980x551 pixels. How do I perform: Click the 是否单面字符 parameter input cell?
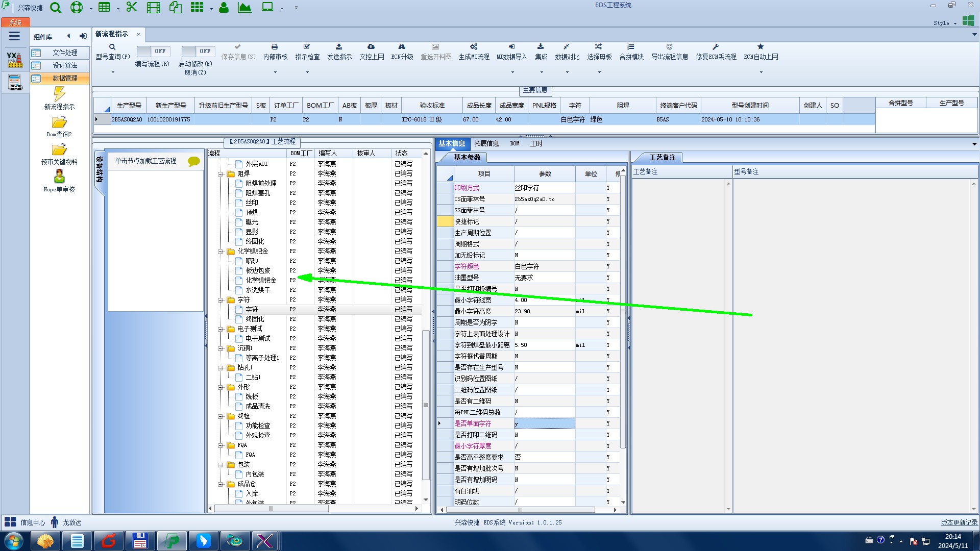pyautogui.click(x=544, y=423)
